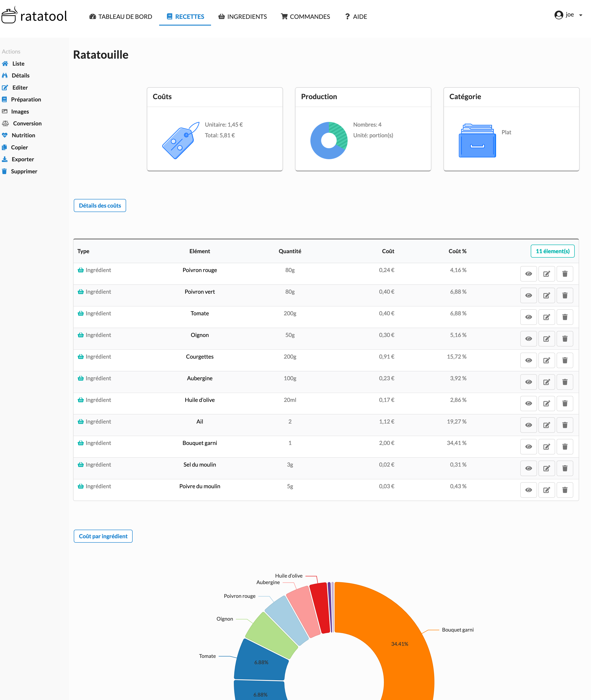This screenshot has width=591, height=700.
Task: View the Courgettes ingredient via eye icon
Action: click(x=528, y=360)
